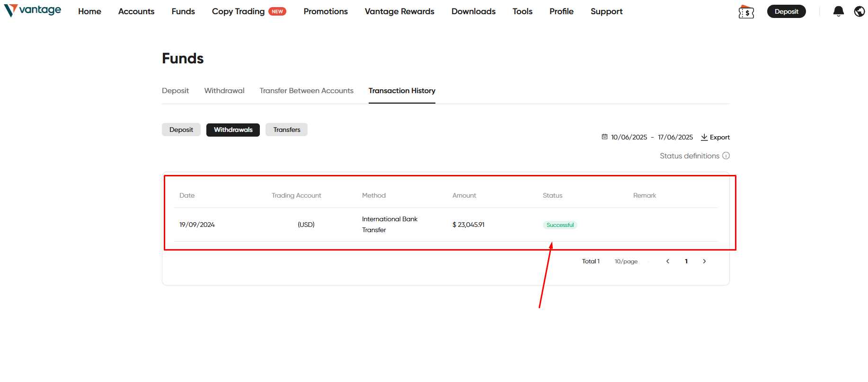Select the Transfers filter pill

(x=286, y=130)
